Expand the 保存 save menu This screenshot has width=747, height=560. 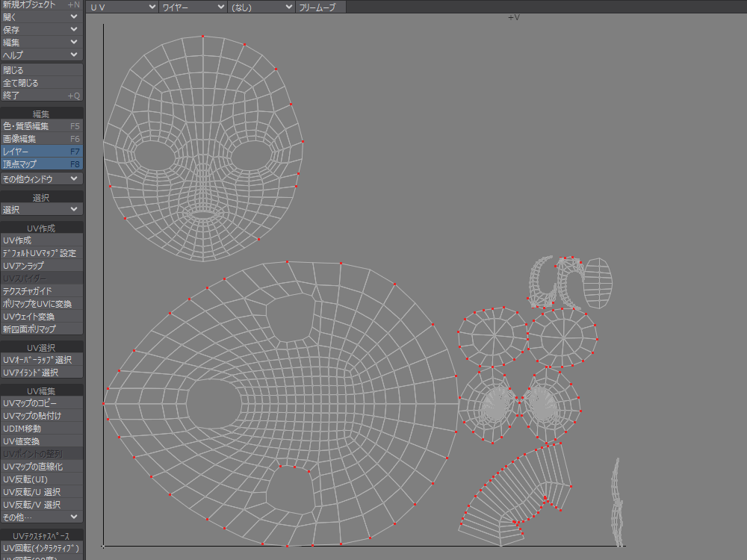coord(41,30)
